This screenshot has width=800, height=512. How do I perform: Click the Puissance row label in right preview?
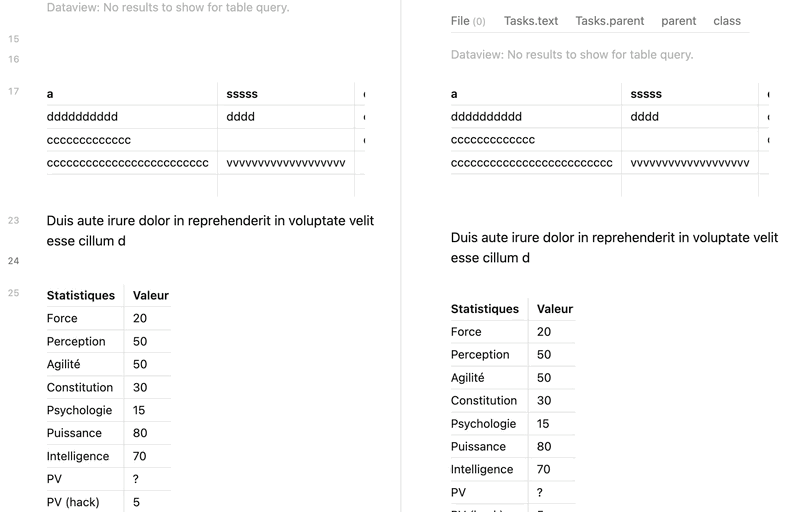[478, 446]
